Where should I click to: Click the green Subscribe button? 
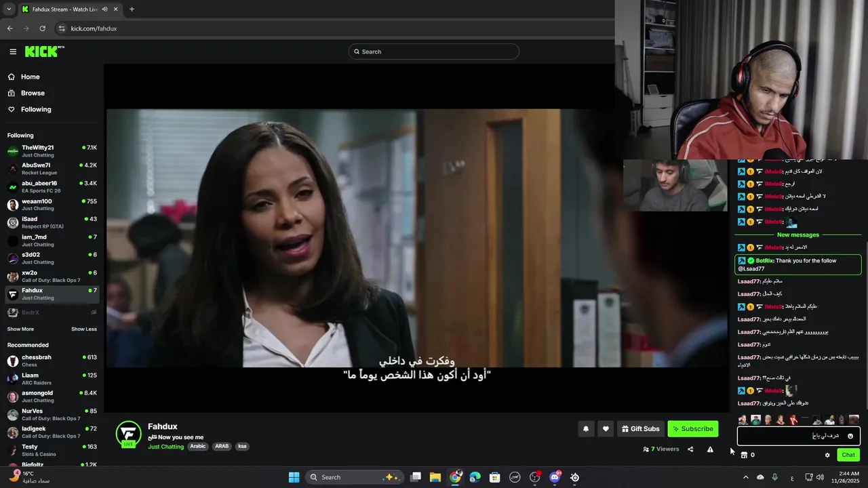coord(692,428)
